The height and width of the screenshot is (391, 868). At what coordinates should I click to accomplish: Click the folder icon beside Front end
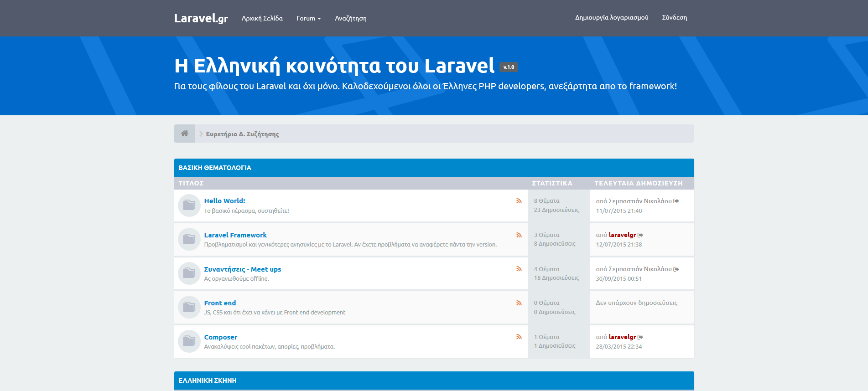pyautogui.click(x=189, y=307)
